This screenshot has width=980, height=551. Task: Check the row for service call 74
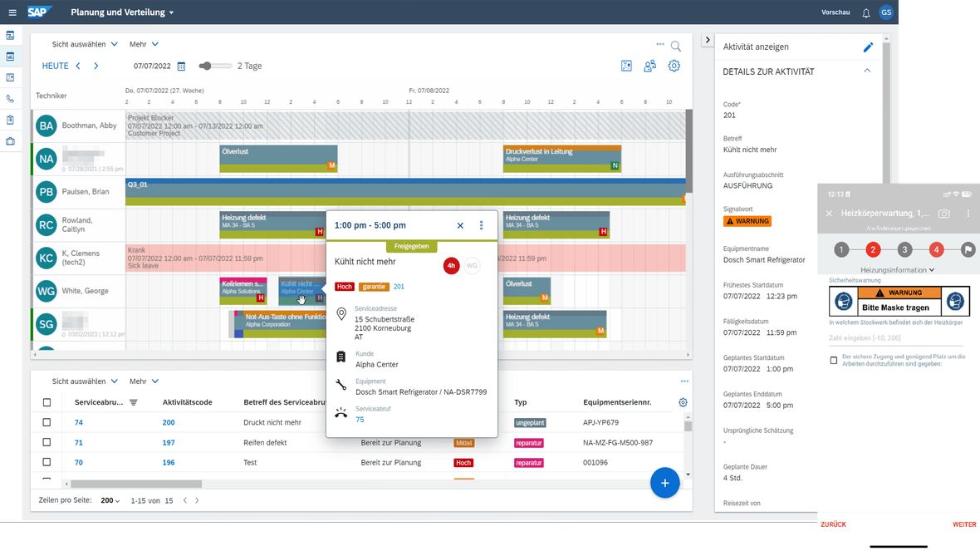click(47, 422)
